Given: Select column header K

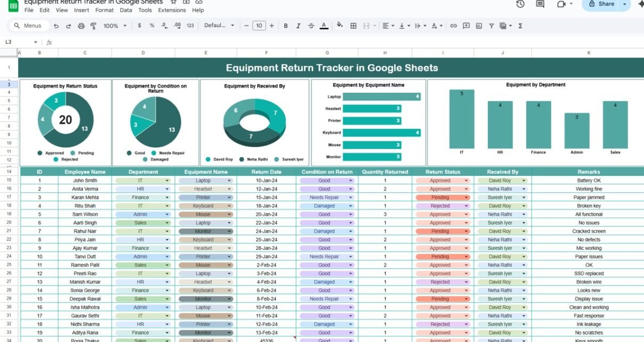Looking at the screenshot, I should [589, 53].
